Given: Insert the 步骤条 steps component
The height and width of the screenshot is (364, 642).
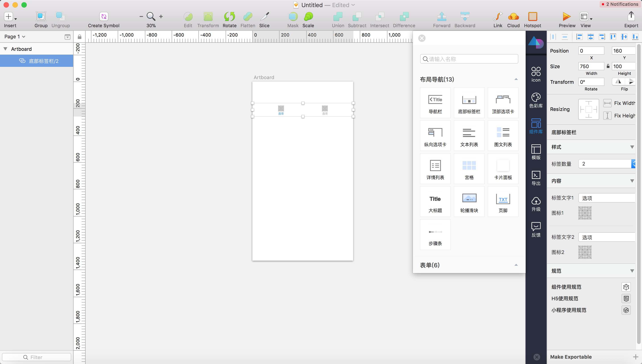Looking at the screenshot, I should tap(435, 235).
